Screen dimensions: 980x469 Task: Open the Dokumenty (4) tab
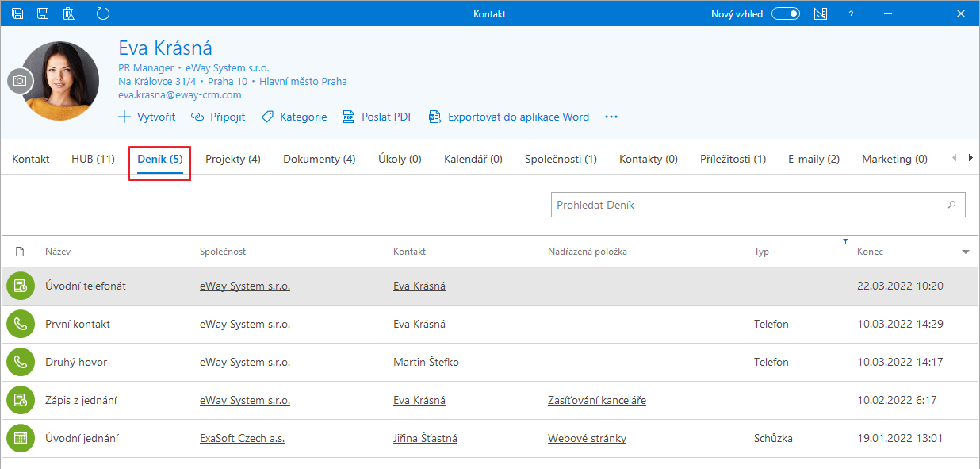(320, 159)
